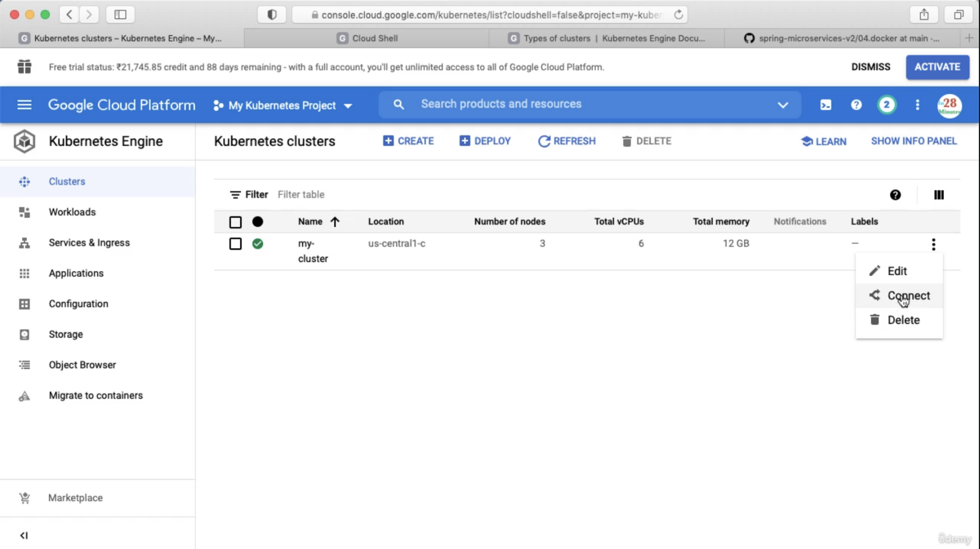Check the my-cluster row checkbox
Screen dimensions: 980x549
(235, 244)
